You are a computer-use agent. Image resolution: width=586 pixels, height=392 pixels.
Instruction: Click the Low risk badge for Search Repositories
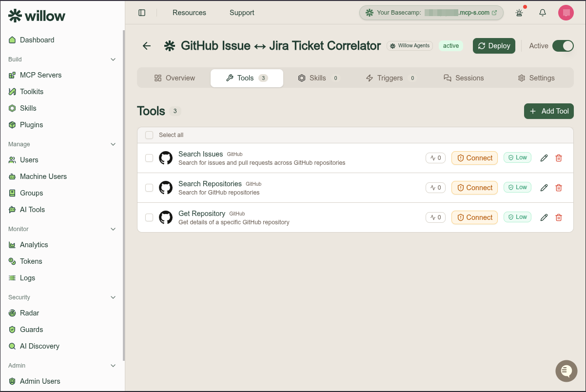click(517, 187)
